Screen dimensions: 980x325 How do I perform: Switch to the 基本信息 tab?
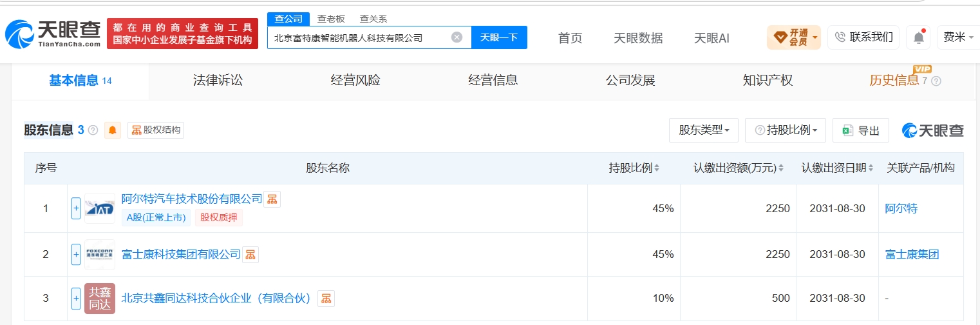(80, 81)
